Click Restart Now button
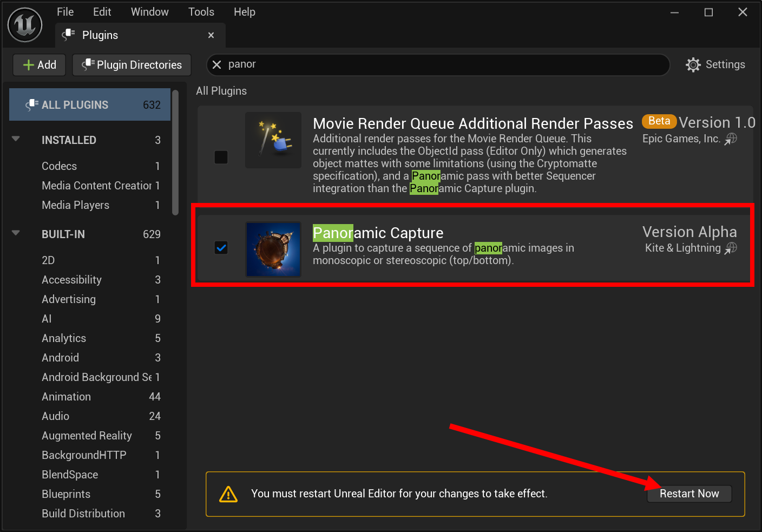Image resolution: width=762 pixels, height=532 pixels. point(689,494)
